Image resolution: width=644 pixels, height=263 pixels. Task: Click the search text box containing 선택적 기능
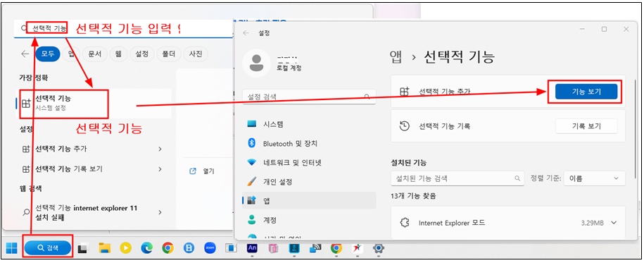123,28
